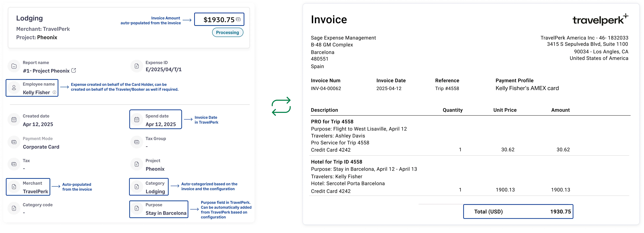
Task: Click the wallet icon beside the $1930.75 amount
Action: (239, 19)
